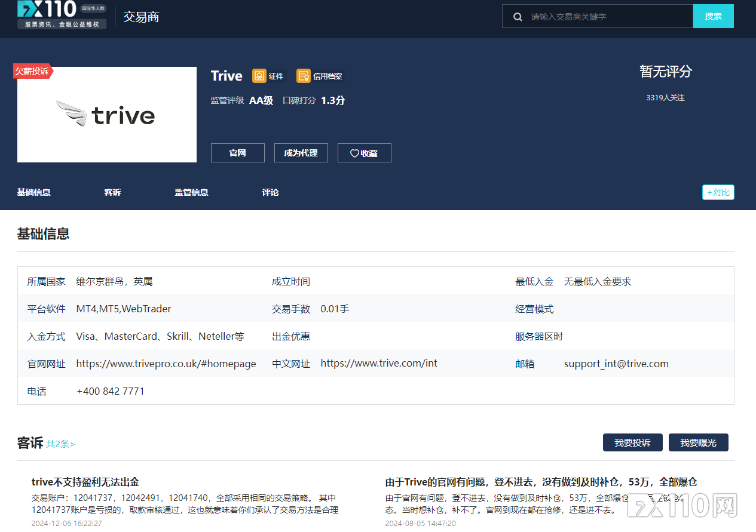This screenshot has width=756, height=532.
Task: Go to the 评论 comments tab
Action: pos(270,192)
